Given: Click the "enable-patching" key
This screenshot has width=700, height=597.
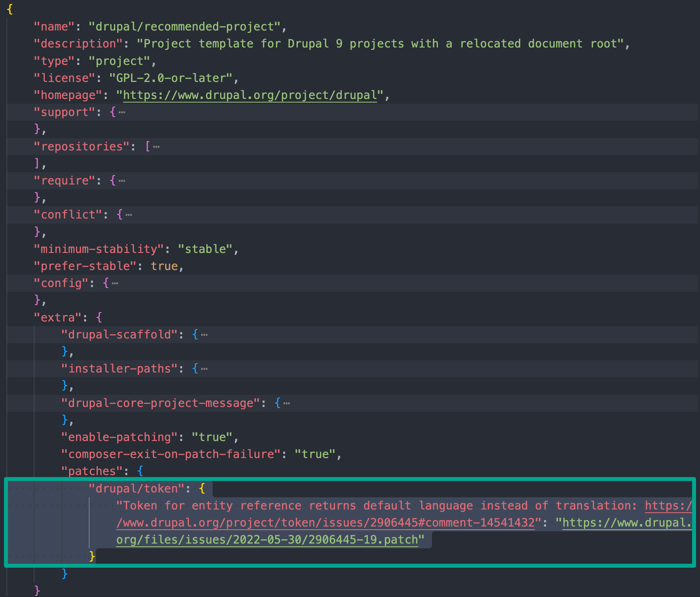Looking at the screenshot, I should 120,437.
